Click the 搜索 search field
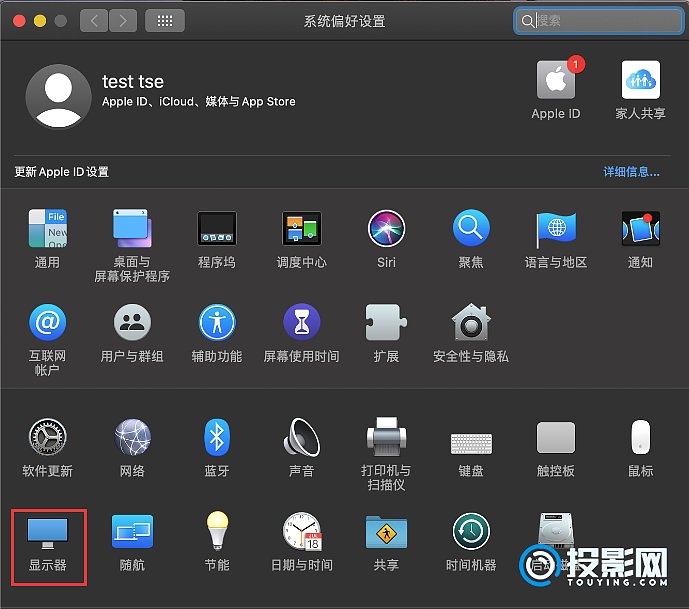Image resolution: width=689 pixels, height=609 pixels. (600, 21)
